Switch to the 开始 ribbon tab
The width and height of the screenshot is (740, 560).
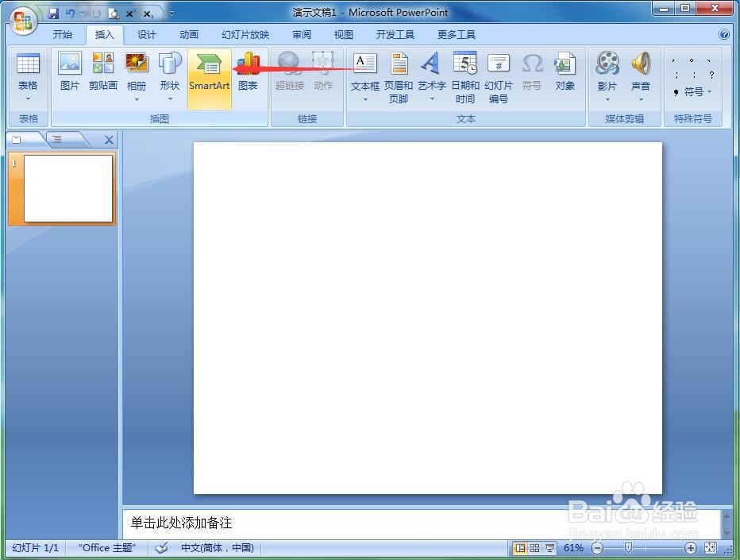[63, 34]
